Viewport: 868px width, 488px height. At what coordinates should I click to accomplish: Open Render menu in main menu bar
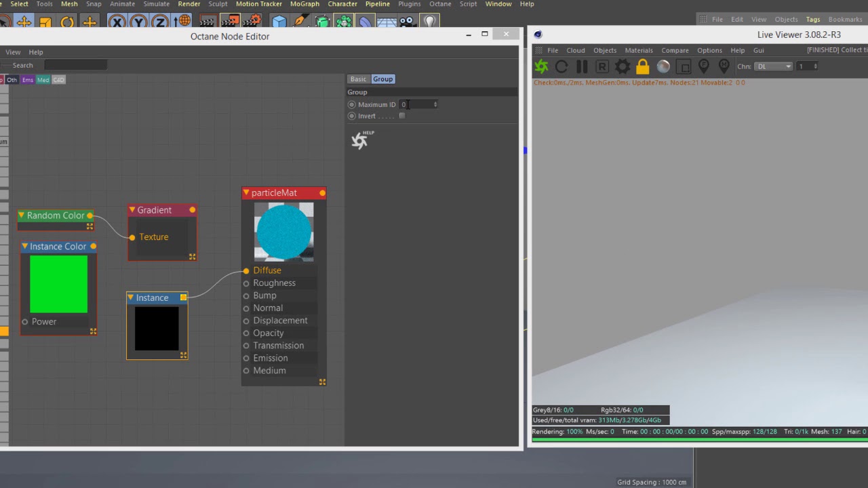189,4
